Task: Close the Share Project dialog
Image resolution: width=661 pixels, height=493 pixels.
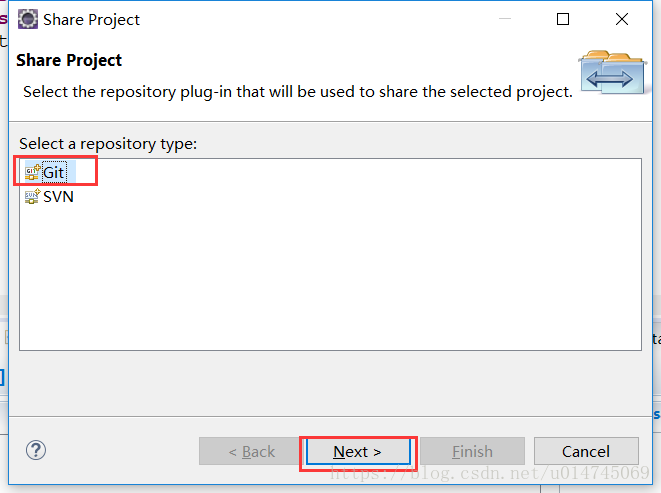Action: [x=622, y=19]
